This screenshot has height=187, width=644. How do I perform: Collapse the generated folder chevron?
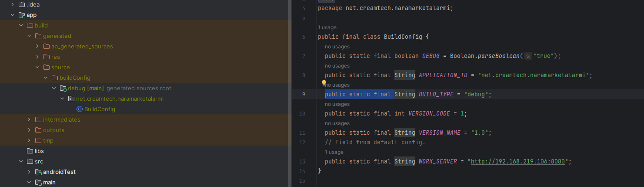coord(29,36)
